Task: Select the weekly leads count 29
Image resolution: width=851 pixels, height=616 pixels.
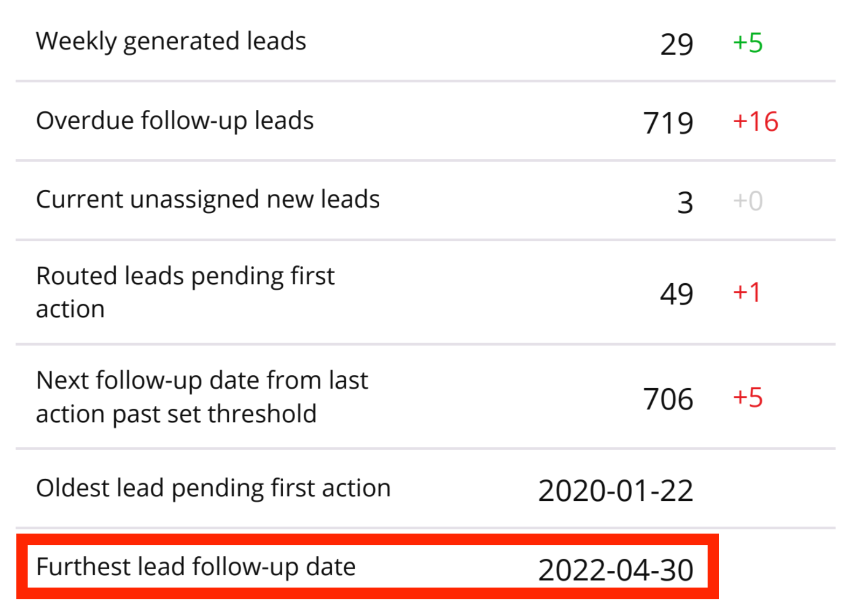Action: coord(676,44)
